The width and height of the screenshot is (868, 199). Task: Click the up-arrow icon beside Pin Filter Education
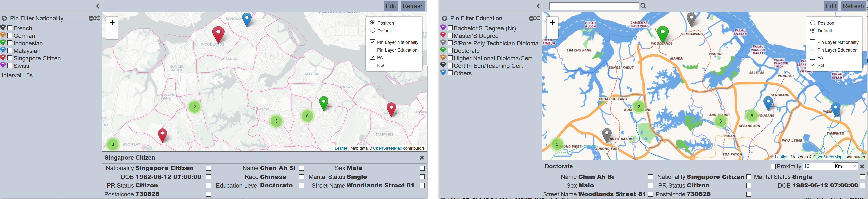pyautogui.click(x=444, y=18)
